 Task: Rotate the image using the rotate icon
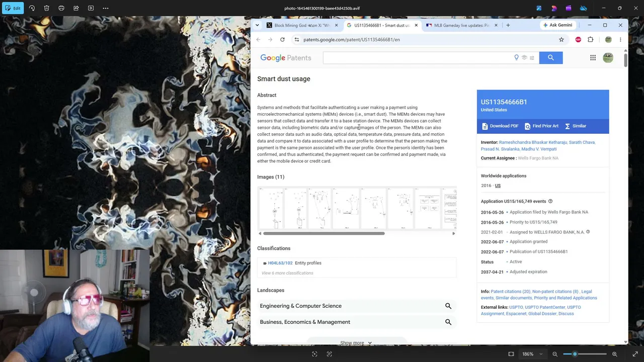[x=32, y=8]
